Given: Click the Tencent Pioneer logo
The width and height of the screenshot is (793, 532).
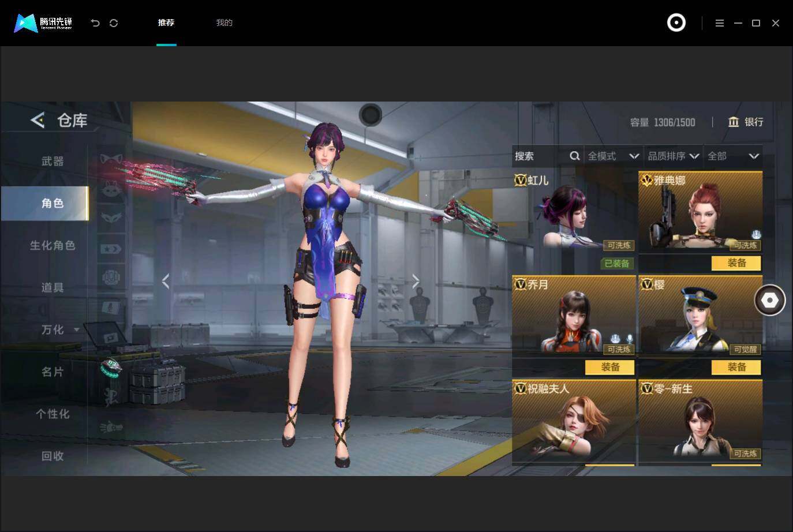Looking at the screenshot, I should click(43, 23).
